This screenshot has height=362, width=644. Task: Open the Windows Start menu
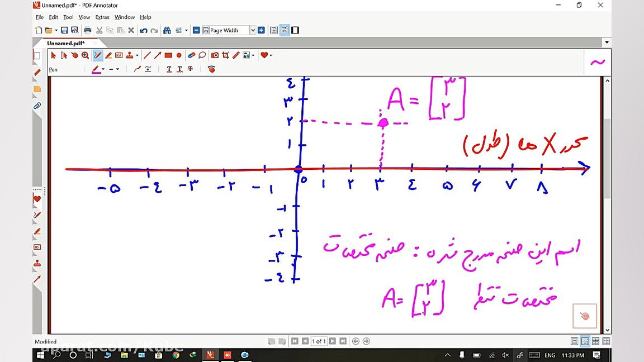click(40, 355)
